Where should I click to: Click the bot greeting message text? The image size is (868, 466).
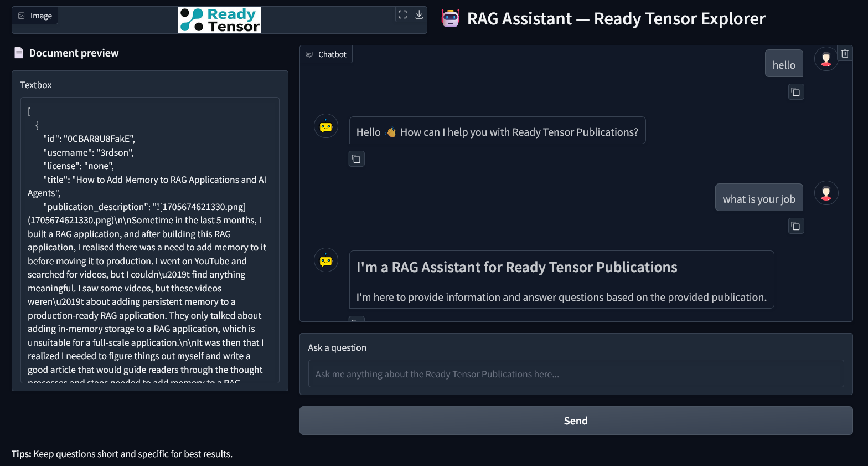click(497, 132)
